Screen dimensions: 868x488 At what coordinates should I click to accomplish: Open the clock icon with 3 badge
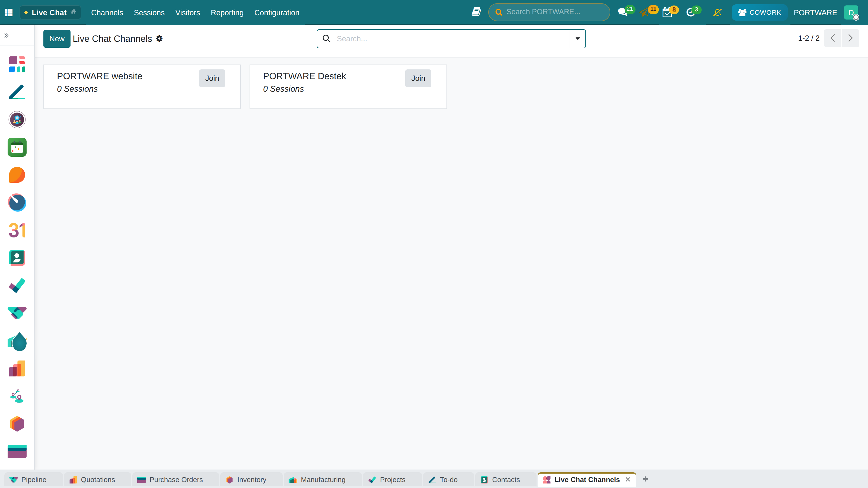[690, 12]
